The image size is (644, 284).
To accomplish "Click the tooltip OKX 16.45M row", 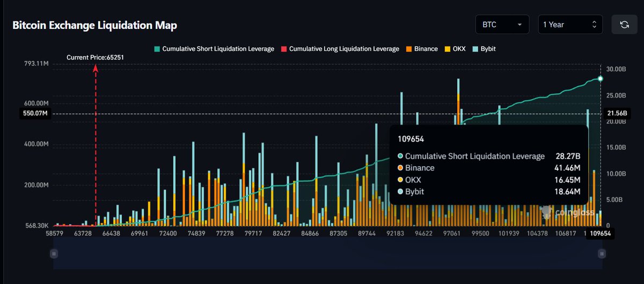I will [488, 180].
